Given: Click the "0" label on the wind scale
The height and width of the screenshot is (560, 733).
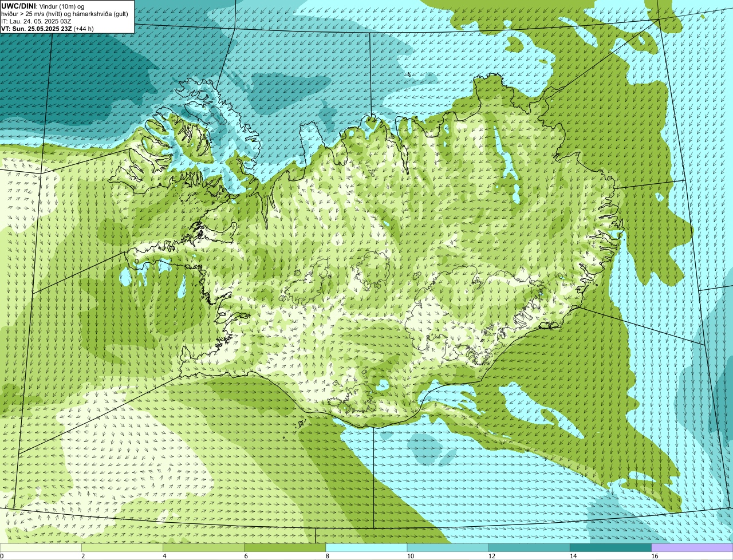Looking at the screenshot, I should point(2,556).
